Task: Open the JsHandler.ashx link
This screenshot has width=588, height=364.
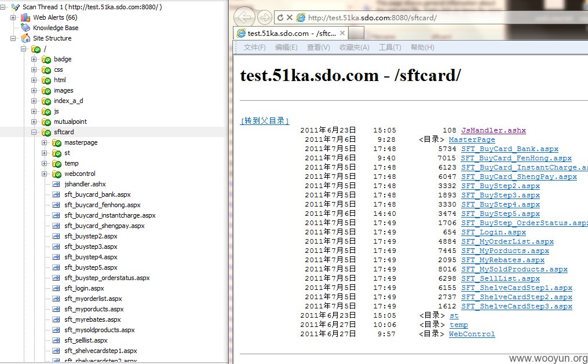Action: coord(494,130)
